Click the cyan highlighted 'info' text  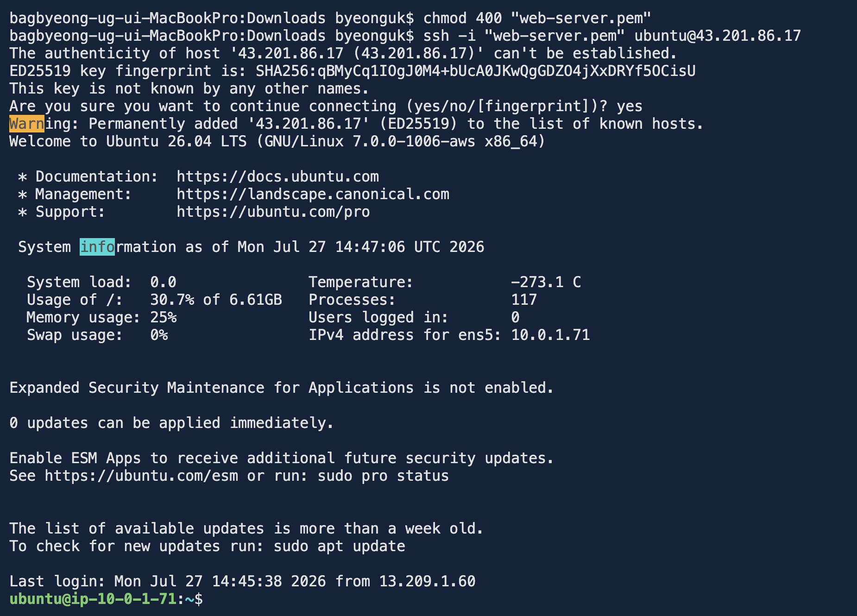pyautogui.click(x=97, y=247)
